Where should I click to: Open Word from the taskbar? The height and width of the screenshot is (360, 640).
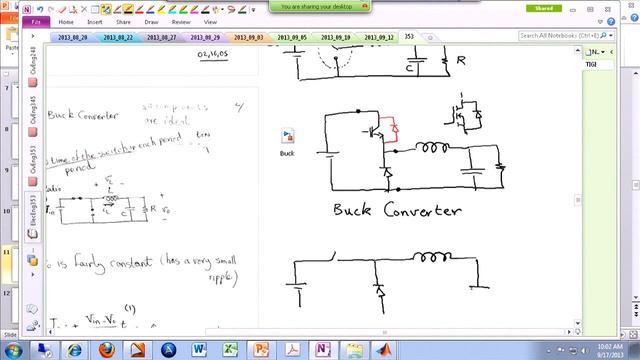coord(199,350)
